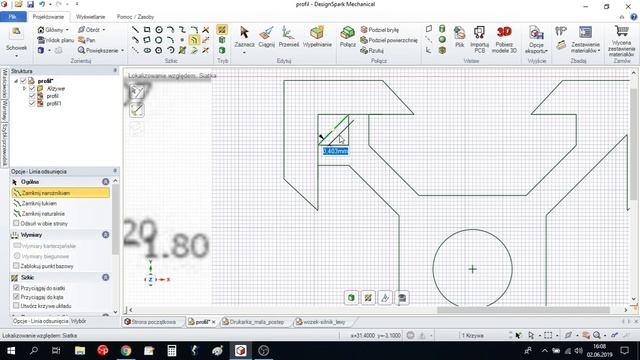Viewport: 640px width, 360px height.
Task: Toggle visibility checkbox for profil1
Action: [32, 104]
